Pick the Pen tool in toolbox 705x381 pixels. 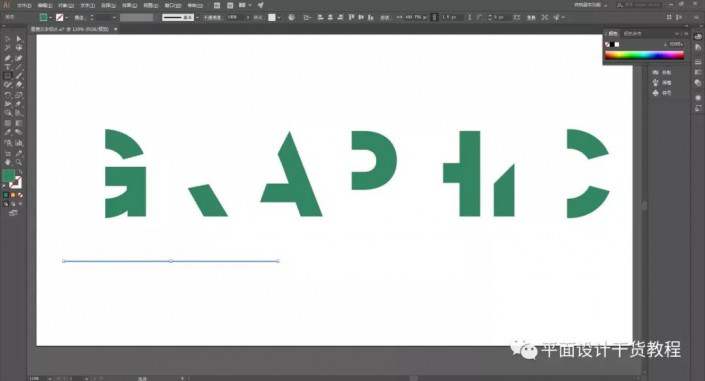click(8, 58)
